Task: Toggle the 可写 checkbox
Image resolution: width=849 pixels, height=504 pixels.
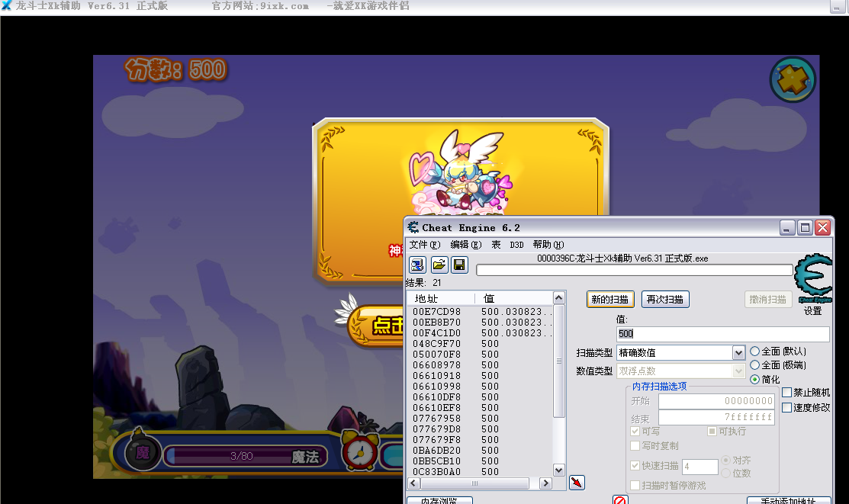Action: pyautogui.click(x=635, y=432)
